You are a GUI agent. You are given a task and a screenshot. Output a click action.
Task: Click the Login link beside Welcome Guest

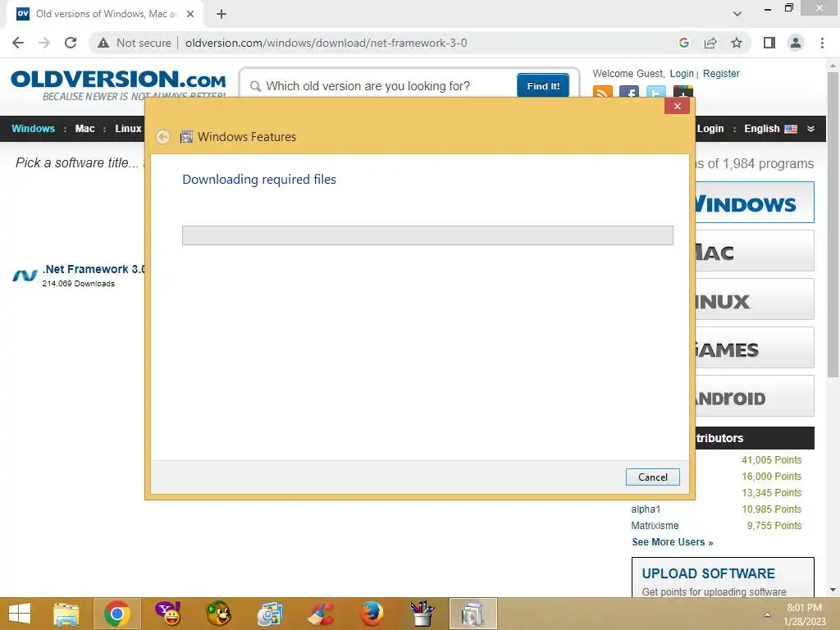[x=682, y=74]
